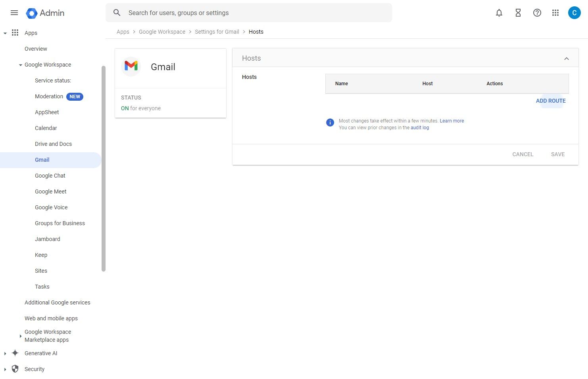
Task: Click the SAVE button
Action: point(558,154)
